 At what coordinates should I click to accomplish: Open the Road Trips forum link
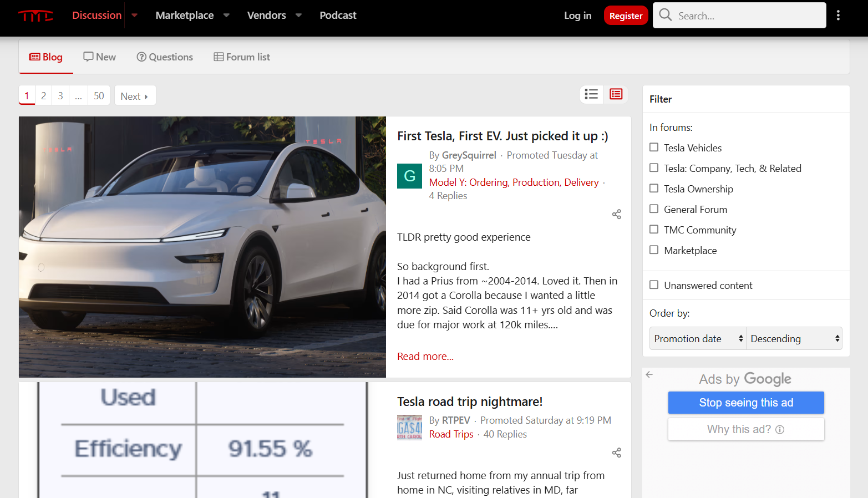tap(451, 434)
